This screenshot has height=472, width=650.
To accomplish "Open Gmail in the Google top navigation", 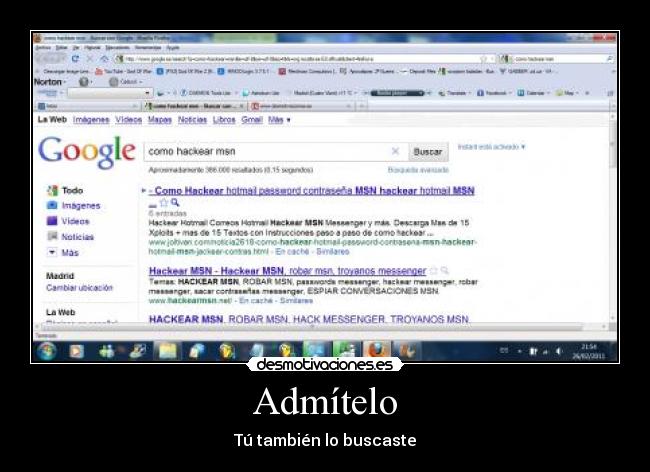I will (252, 120).
